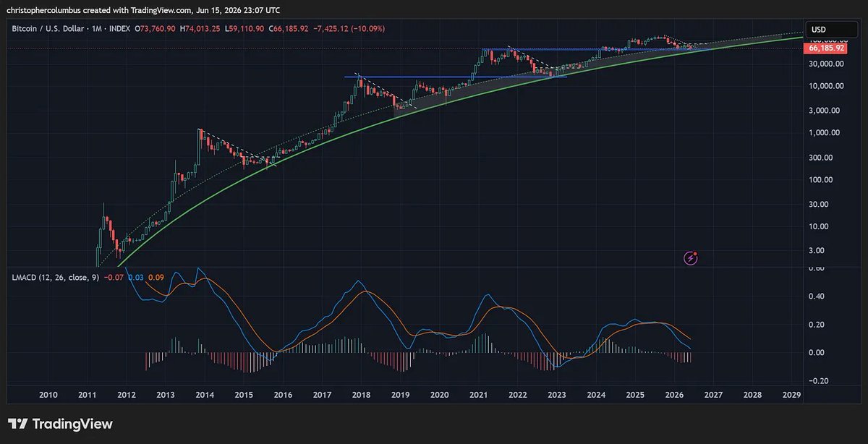Viewport: 868px width, 444px height.
Task: Click the christophercolumbus author name in header
Action: point(44,10)
